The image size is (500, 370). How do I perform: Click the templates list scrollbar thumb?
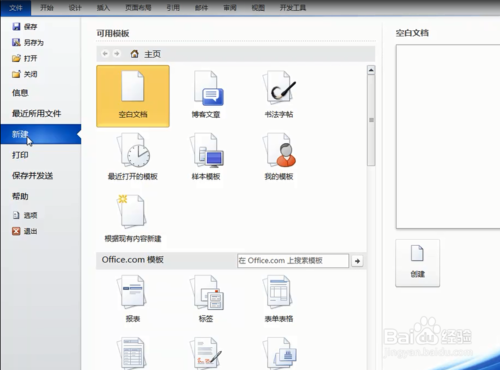tap(371, 120)
